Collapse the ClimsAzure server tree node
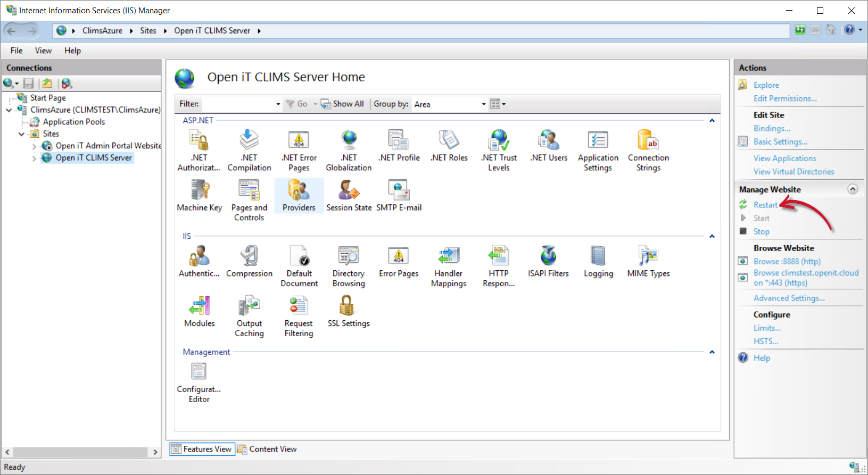 [x=9, y=110]
